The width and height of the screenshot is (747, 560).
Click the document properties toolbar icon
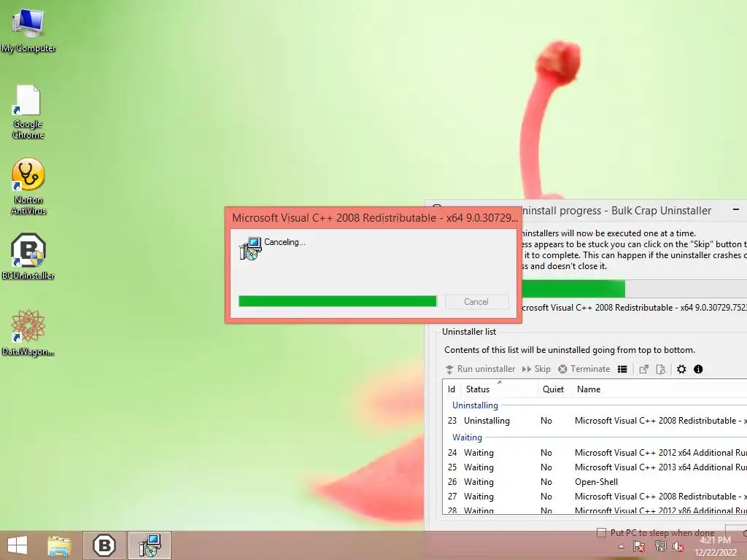660,369
